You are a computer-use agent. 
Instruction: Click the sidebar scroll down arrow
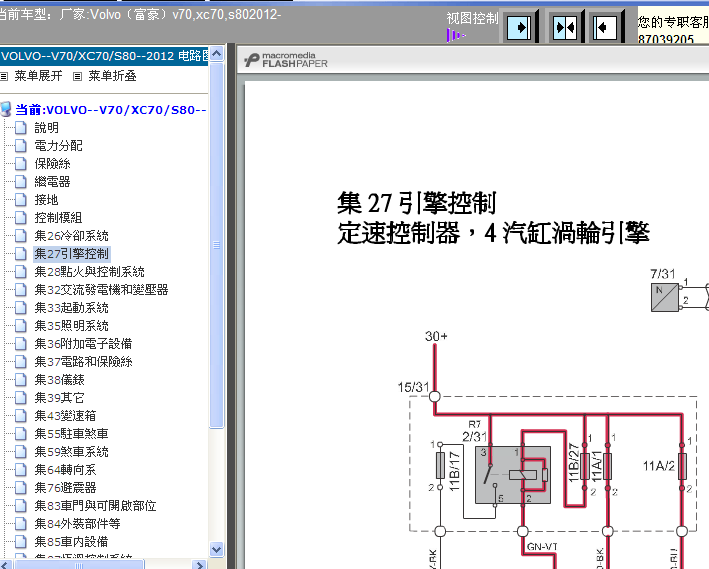pyautogui.click(x=217, y=550)
